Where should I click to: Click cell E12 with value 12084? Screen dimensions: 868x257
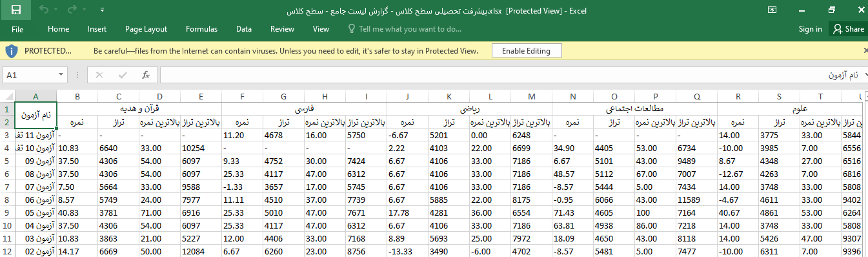point(201,251)
